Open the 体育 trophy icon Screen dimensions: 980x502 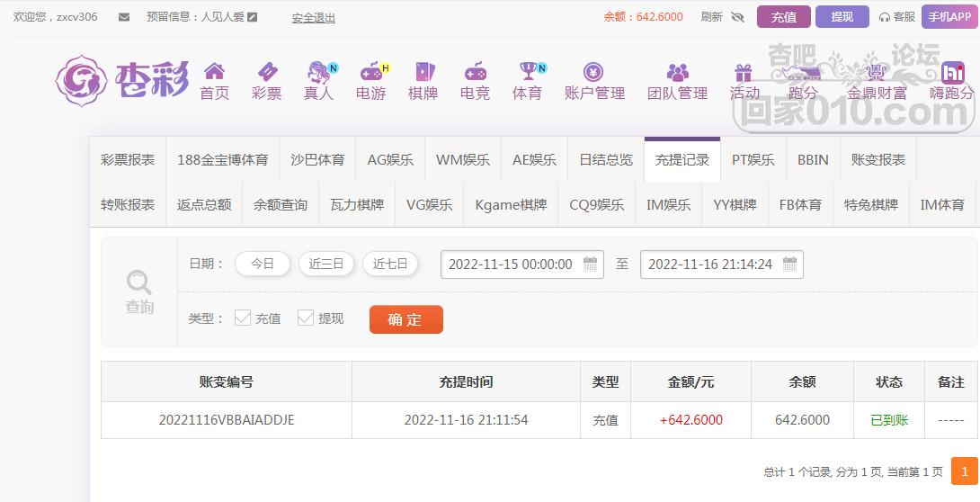click(x=528, y=71)
